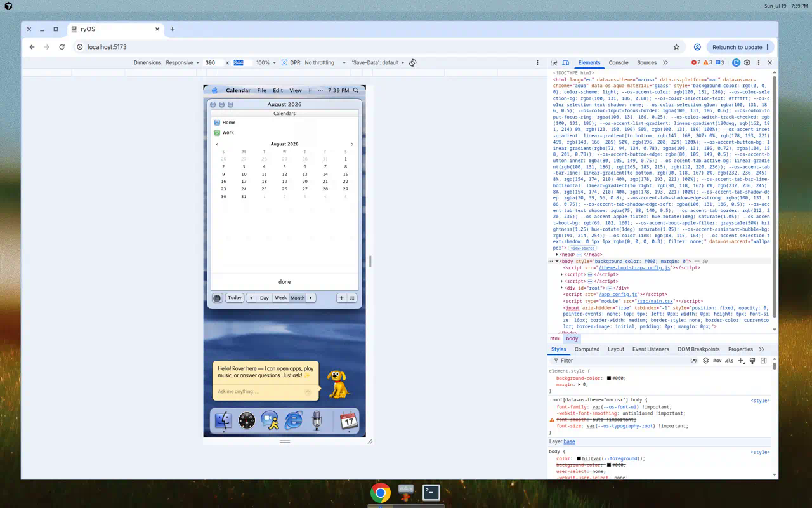Toggle the calendars sidebar button in Calendar toolbar
This screenshot has height=508, width=812.
pos(218,298)
